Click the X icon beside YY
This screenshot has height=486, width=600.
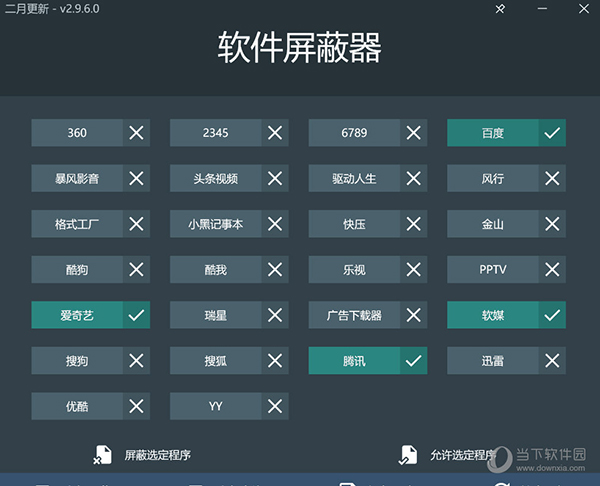[275, 406]
